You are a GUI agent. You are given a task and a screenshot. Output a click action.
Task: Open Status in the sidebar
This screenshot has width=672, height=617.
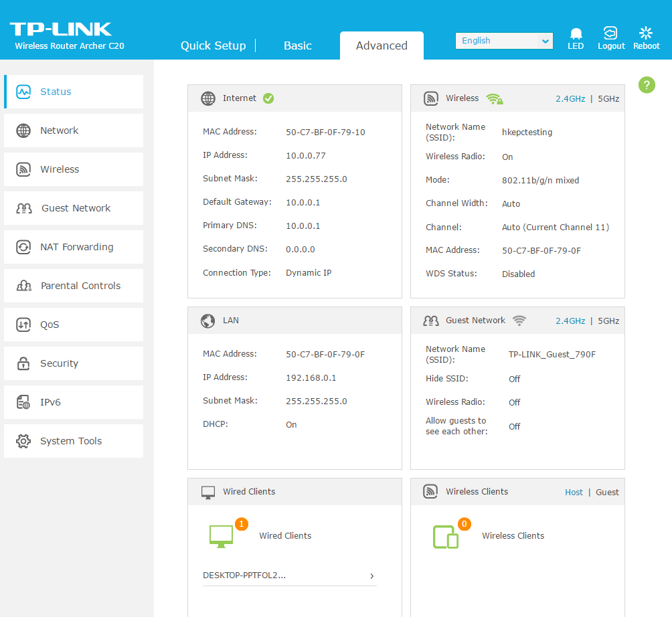74,92
